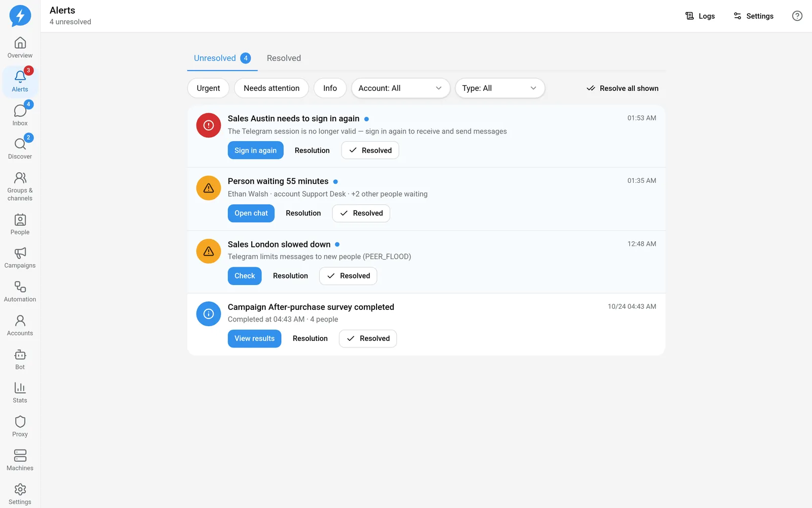Click 'Campaign After-purchase survey completed' title
Image resolution: width=812 pixels, height=508 pixels.
tap(311, 307)
